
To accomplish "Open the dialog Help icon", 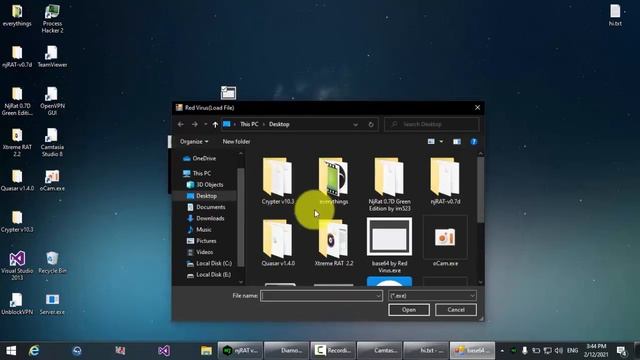I will [x=473, y=142].
